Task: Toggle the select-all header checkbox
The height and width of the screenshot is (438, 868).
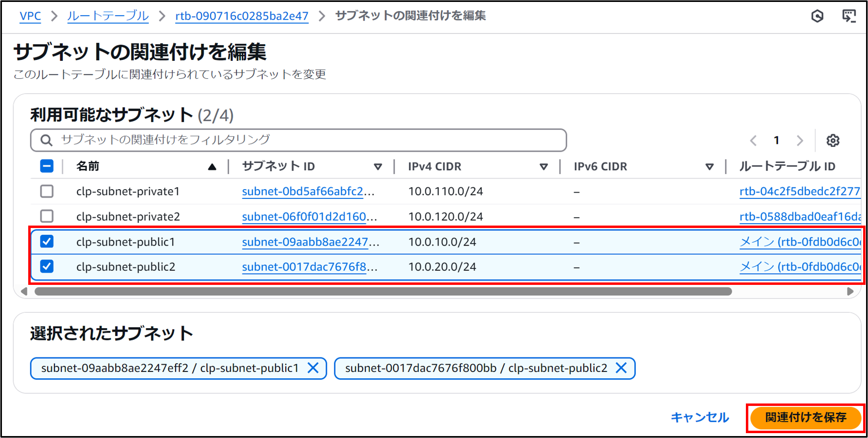Action: coord(47,166)
